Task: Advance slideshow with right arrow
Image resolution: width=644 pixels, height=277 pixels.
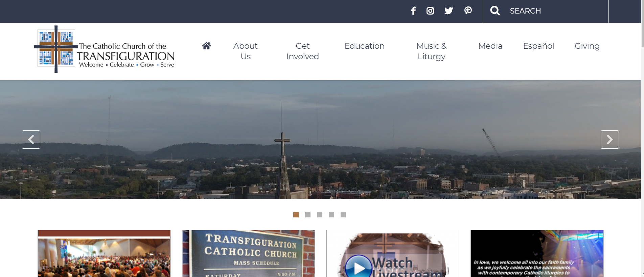Action: 609,140
